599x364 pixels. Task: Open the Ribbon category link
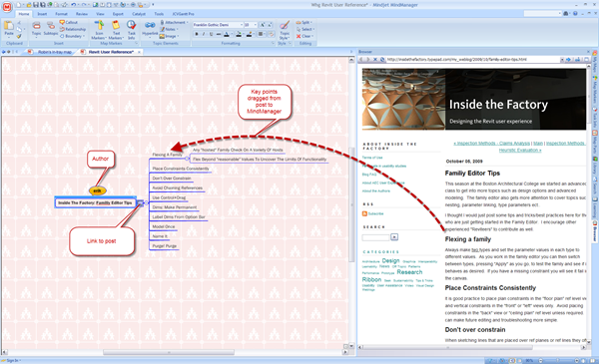pos(371,279)
